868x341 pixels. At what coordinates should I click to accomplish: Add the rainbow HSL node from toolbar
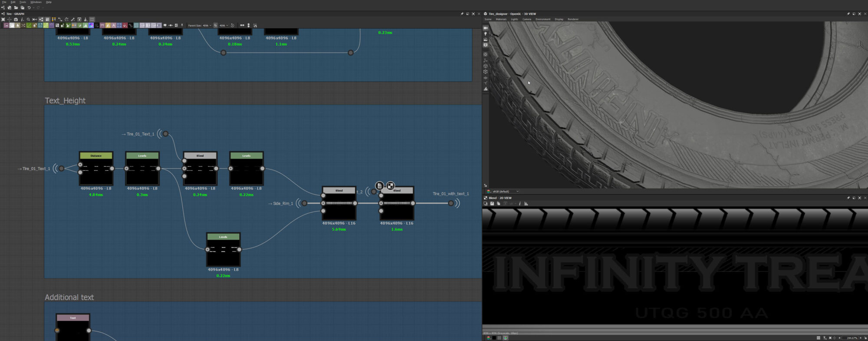91,25
